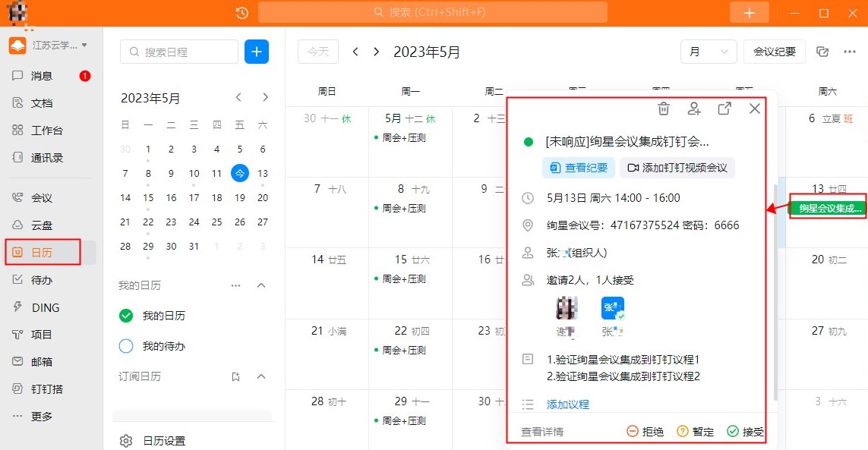This screenshot has height=450, width=868.
Task: Open the green 绚星会议集成 event on May 13
Action: pos(827,208)
